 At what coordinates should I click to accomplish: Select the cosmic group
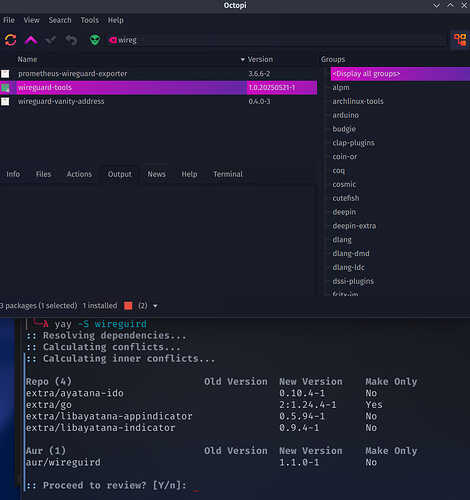coord(344,184)
